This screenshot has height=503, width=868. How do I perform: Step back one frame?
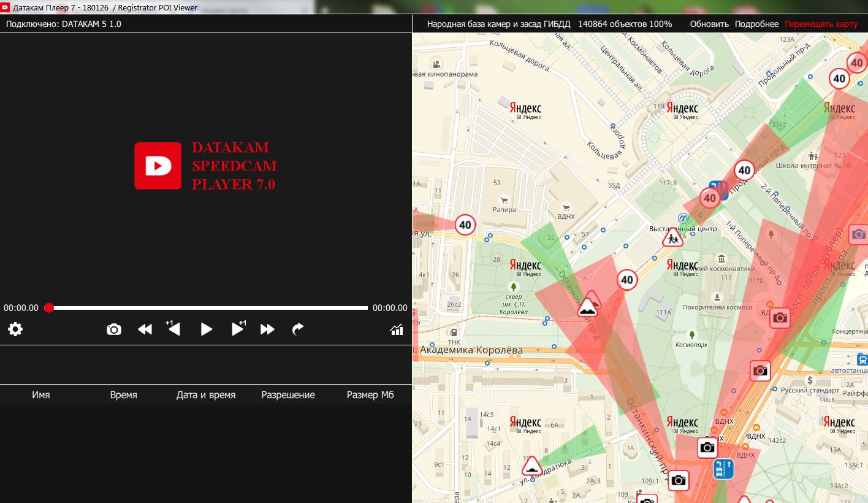[x=174, y=329]
